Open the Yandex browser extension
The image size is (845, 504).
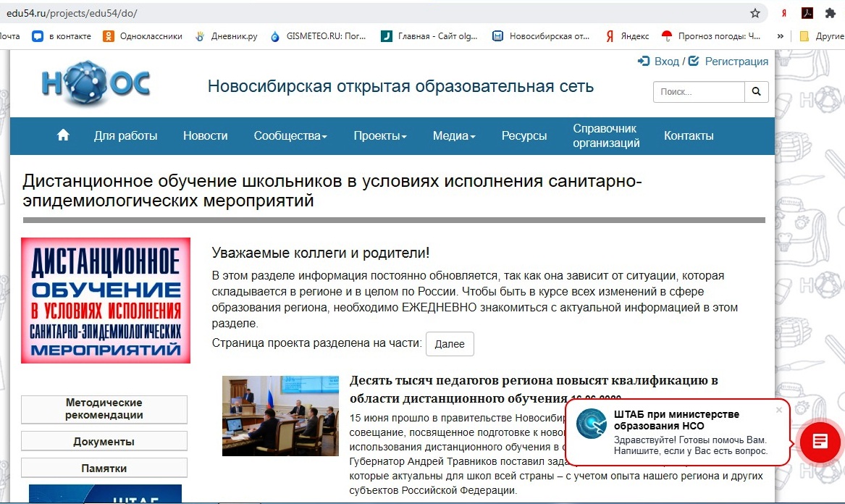point(783,13)
